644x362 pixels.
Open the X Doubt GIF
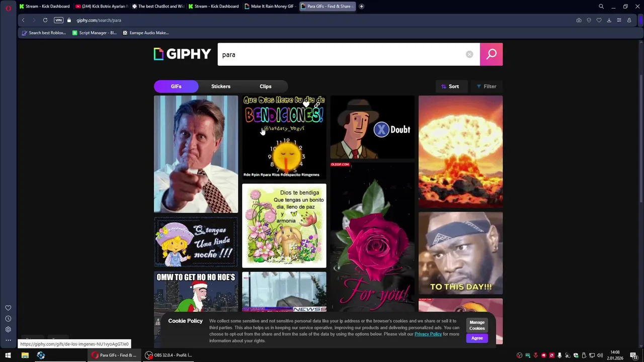point(372,127)
